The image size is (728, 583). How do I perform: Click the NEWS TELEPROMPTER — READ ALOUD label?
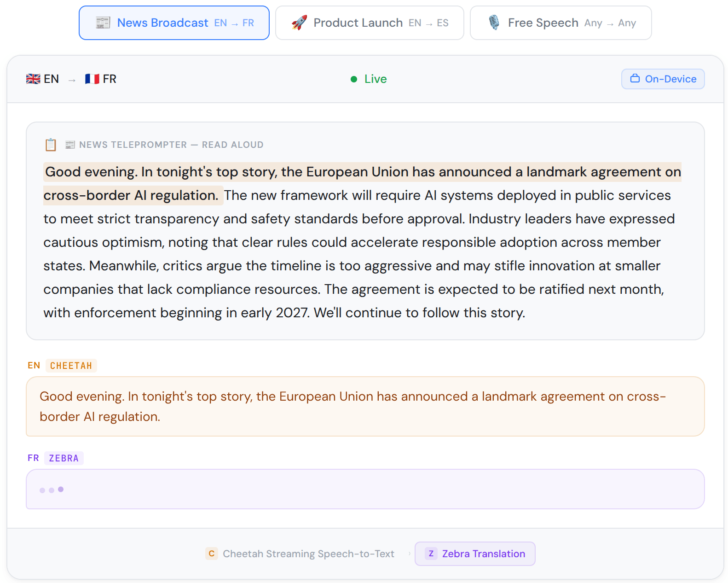171,145
